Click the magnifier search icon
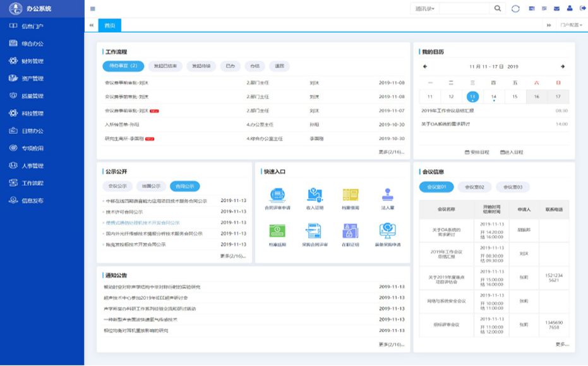 [x=498, y=8]
